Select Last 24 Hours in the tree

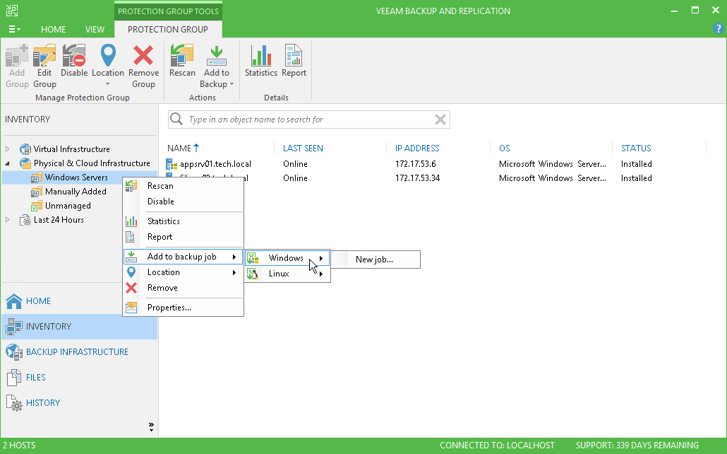pyautogui.click(x=58, y=220)
